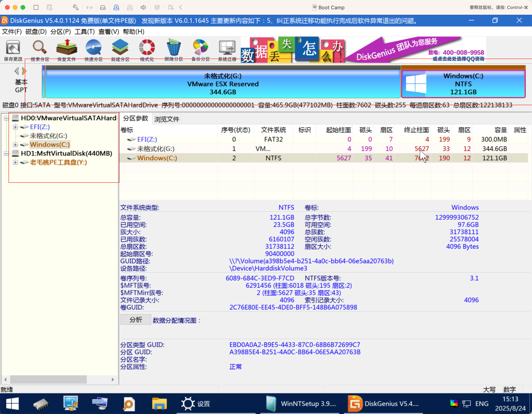Image resolution: width=532 pixels, height=414 pixels.
Task: Expand the Windows(C:) tree node
Action: tap(15, 145)
